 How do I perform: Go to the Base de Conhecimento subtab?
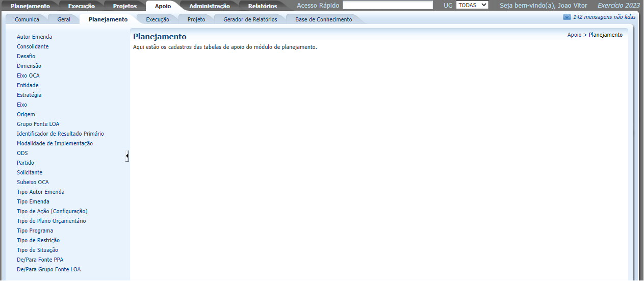[x=323, y=19]
